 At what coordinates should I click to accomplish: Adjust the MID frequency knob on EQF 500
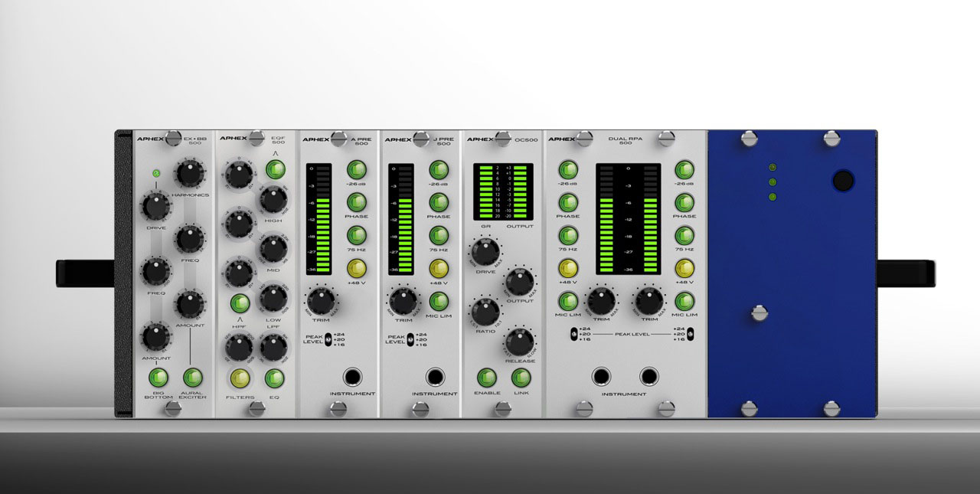click(273, 248)
